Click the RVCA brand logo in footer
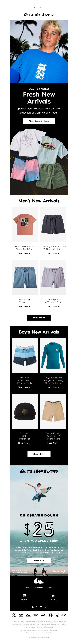This screenshot has width=78, height=644. point(43,615)
